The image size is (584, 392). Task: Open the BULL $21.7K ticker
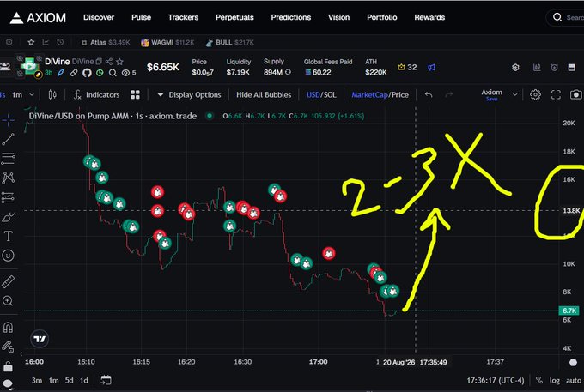(x=230, y=42)
